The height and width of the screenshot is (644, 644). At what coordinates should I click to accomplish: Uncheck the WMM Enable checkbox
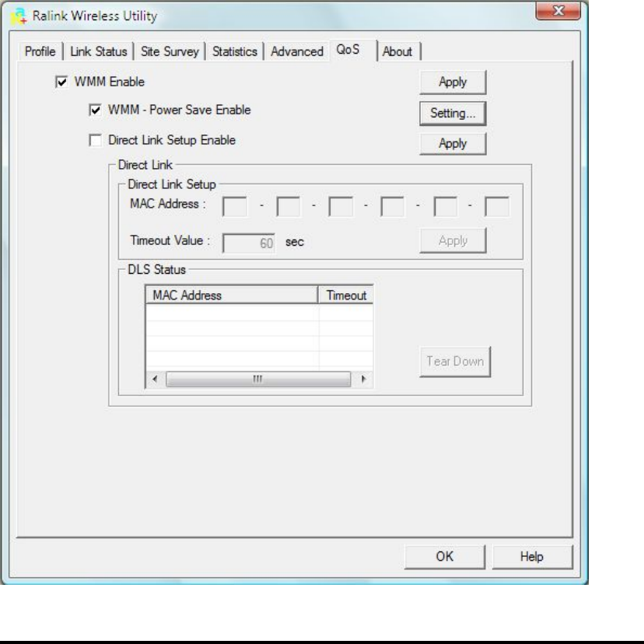(61, 82)
